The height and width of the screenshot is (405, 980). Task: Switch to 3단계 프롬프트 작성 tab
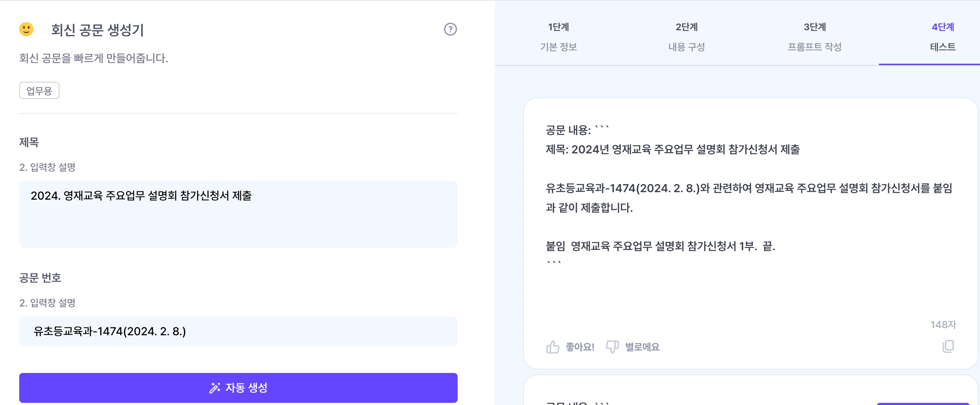pyautogui.click(x=815, y=37)
